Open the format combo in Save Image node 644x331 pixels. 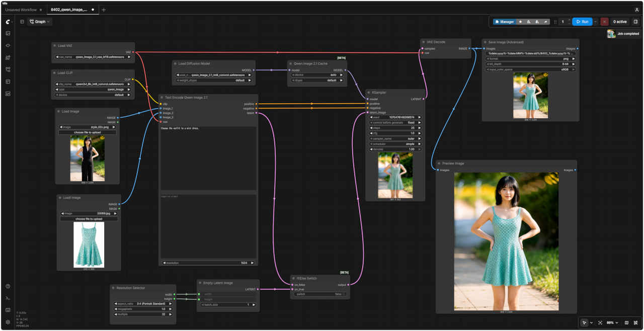pos(530,59)
